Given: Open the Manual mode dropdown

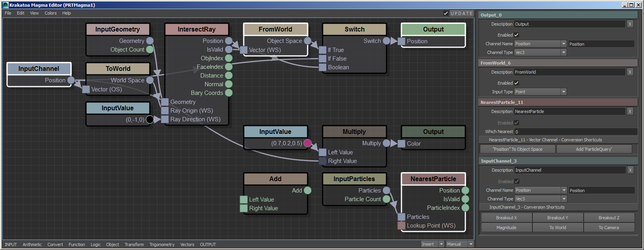Looking at the screenshot, I should pos(459,244).
